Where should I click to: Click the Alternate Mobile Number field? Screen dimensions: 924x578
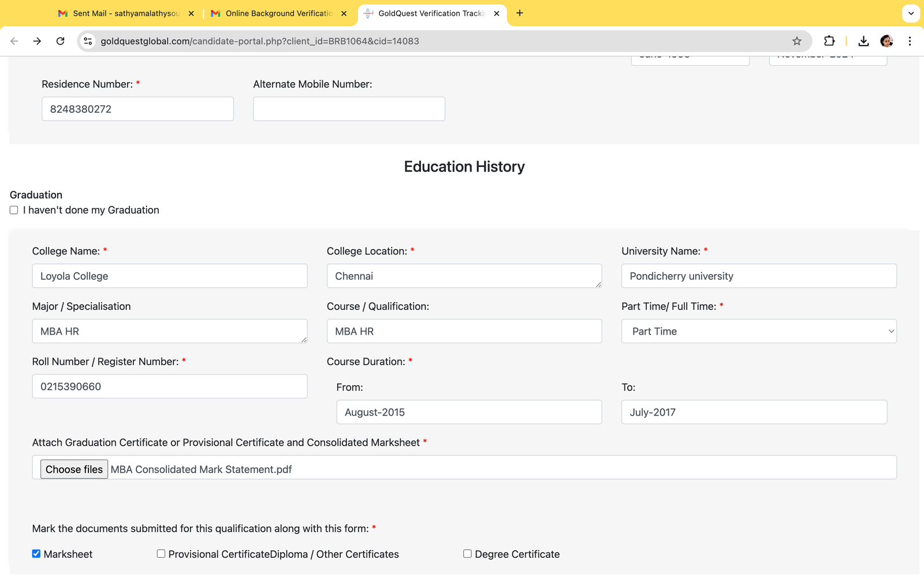click(x=349, y=109)
